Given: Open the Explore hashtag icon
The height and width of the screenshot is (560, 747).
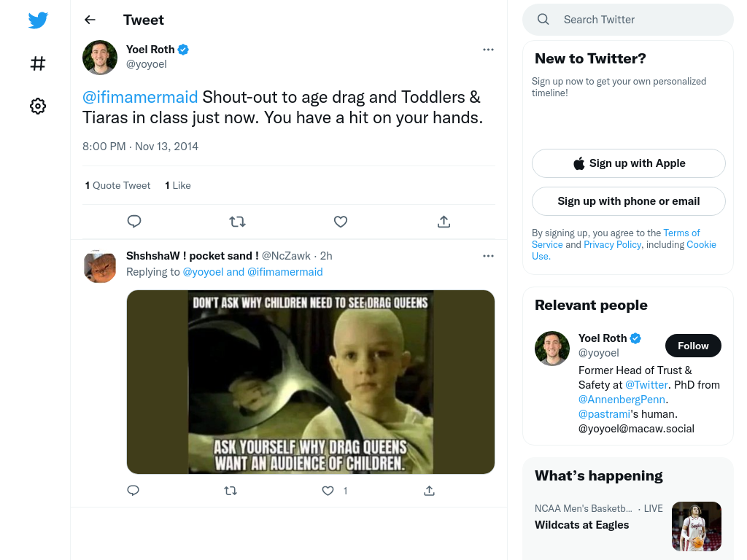Looking at the screenshot, I should pos(38,63).
